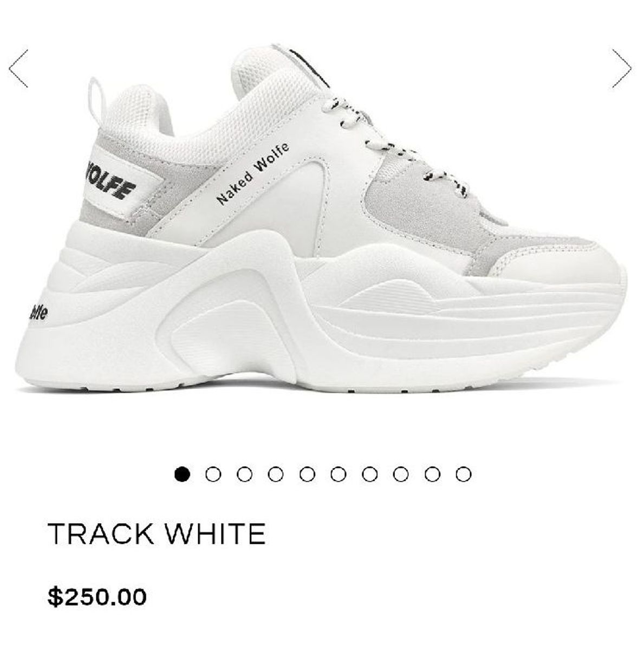The width and height of the screenshot is (644, 650).
Task: Select the ninth carousel dot
Action: point(432,474)
